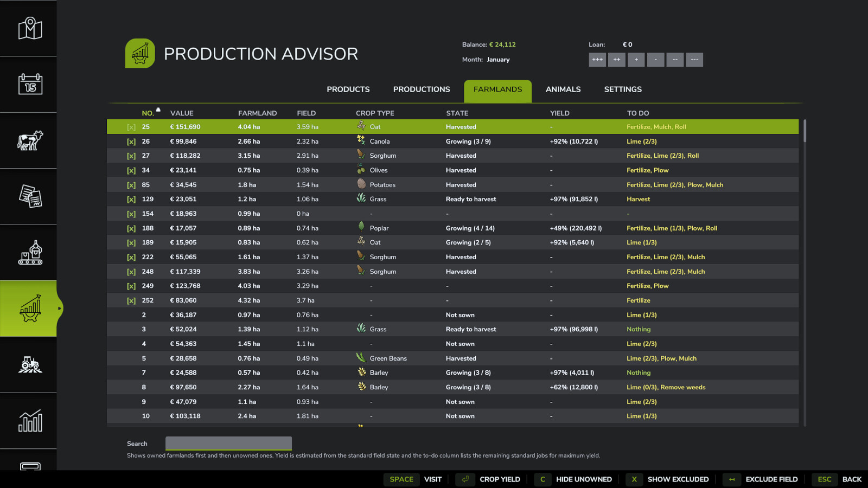The image size is (868, 488).
Task: Increase loan with the +++ button
Action: pyautogui.click(x=597, y=60)
